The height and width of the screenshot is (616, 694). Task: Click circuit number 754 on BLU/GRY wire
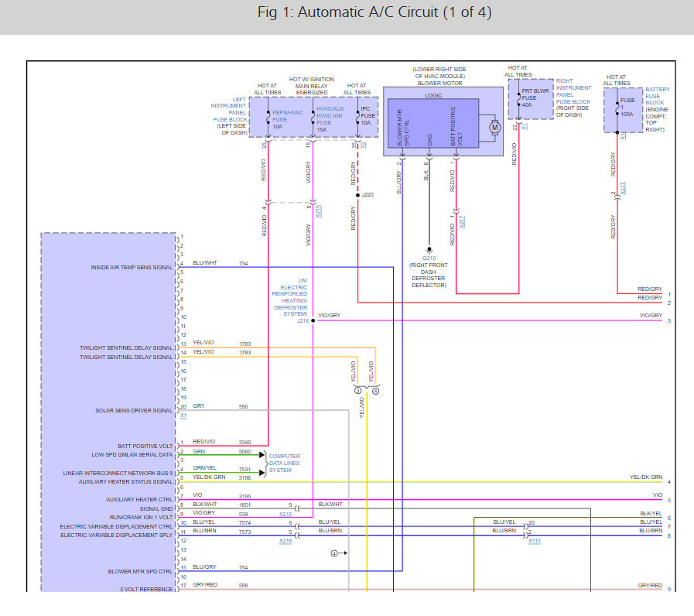(x=244, y=568)
